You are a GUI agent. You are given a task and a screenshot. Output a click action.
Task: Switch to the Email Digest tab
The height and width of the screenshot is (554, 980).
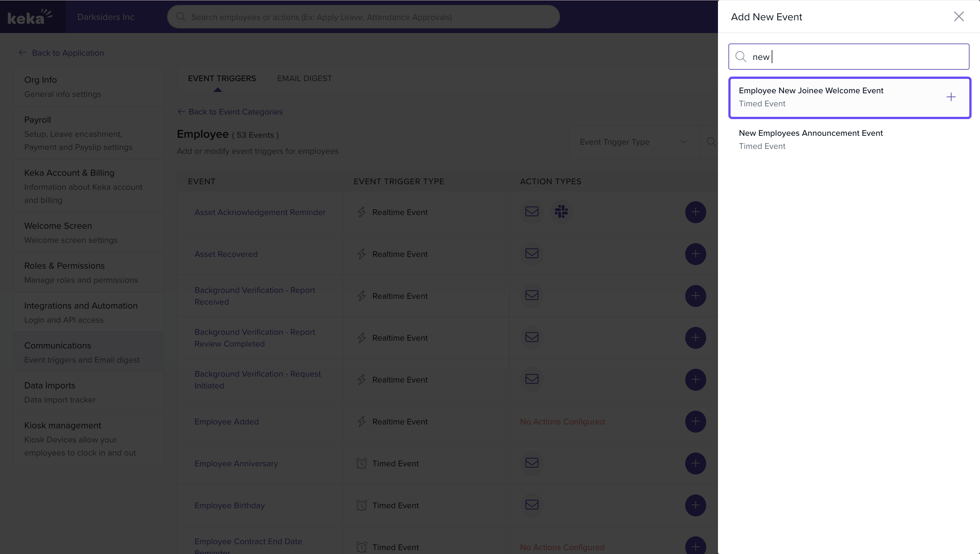pyautogui.click(x=304, y=79)
